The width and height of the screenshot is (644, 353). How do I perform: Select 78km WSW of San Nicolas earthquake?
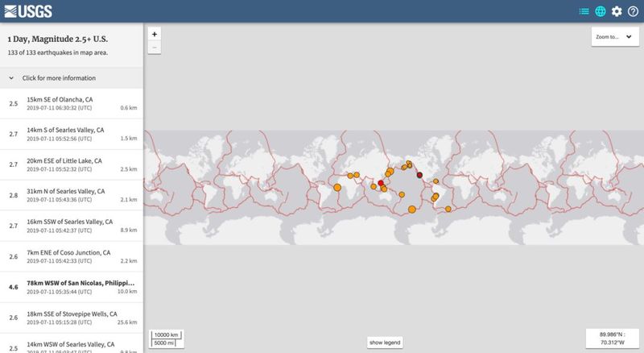pos(72,287)
